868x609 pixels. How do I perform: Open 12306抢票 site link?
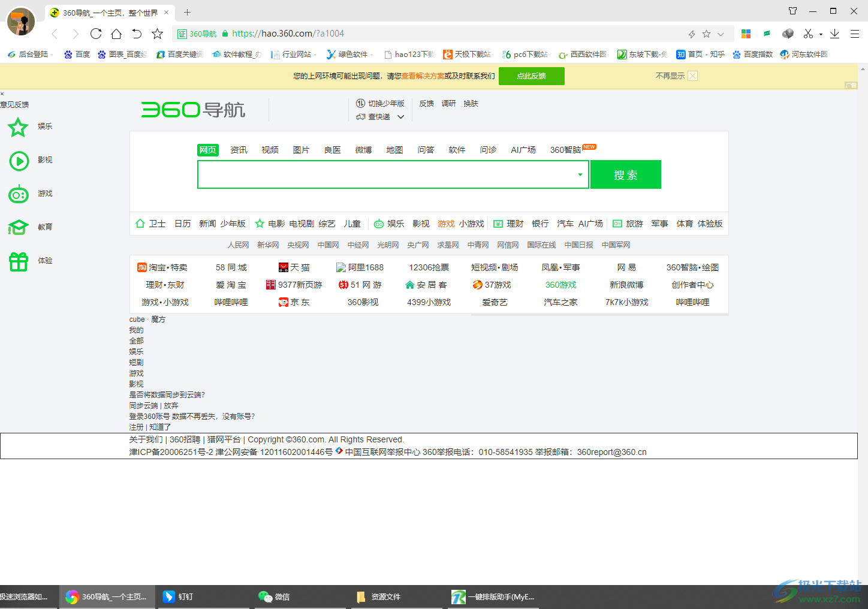429,267
